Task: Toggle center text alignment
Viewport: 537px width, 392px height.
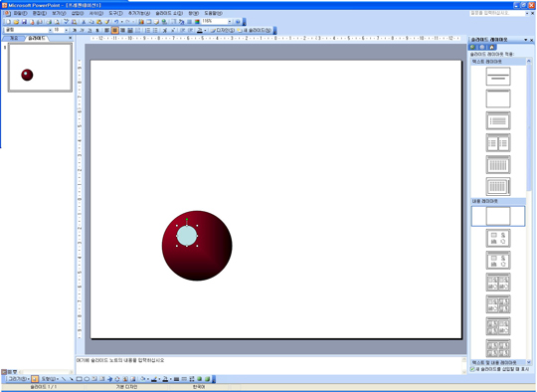Action: coord(114,30)
